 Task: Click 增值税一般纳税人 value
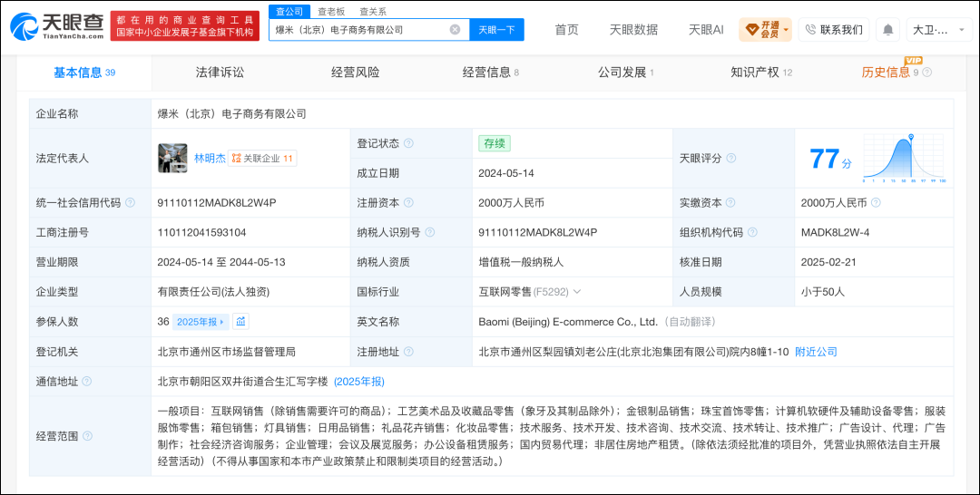tap(521, 262)
